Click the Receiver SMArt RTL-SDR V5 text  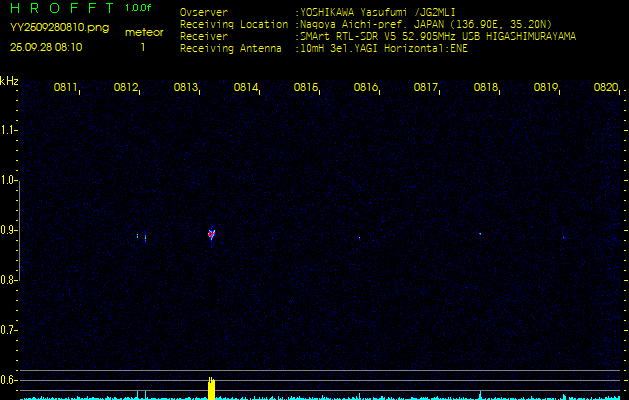tap(436, 35)
